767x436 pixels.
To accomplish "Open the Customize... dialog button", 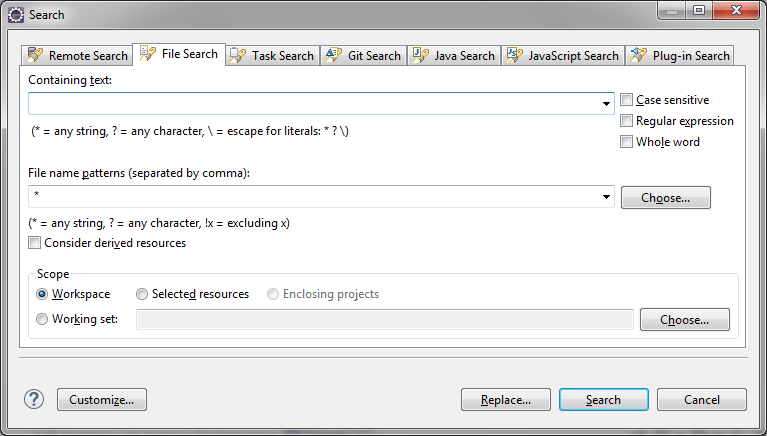I will 102,400.
